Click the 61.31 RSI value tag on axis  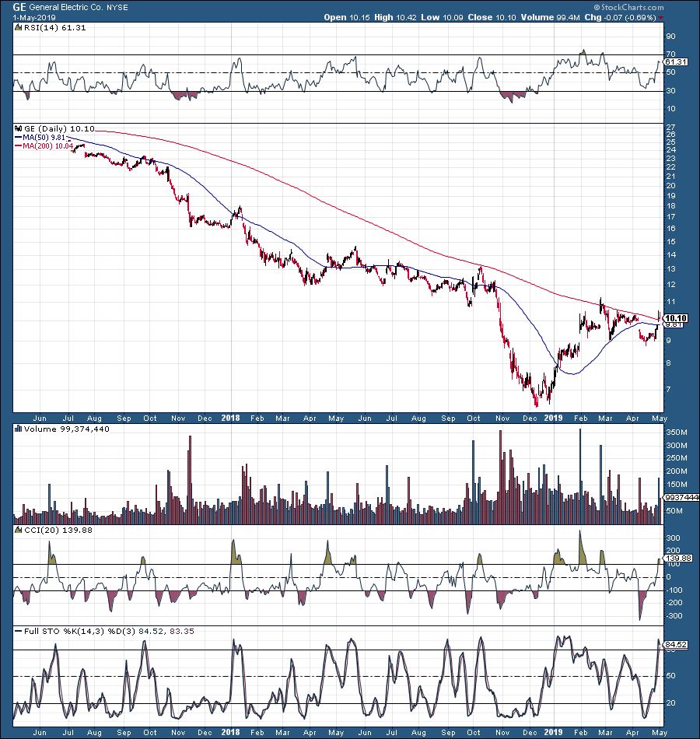(676, 62)
